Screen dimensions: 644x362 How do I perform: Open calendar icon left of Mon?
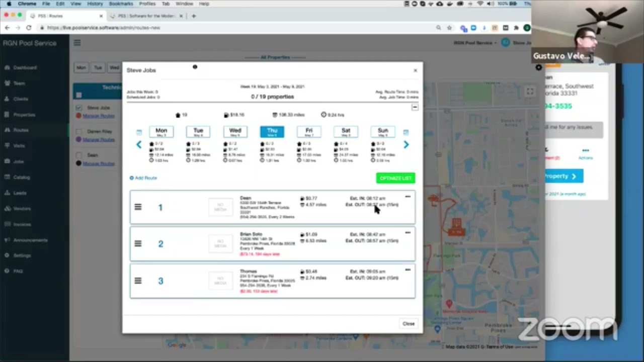pyautogui.click(x=139, y=132)
